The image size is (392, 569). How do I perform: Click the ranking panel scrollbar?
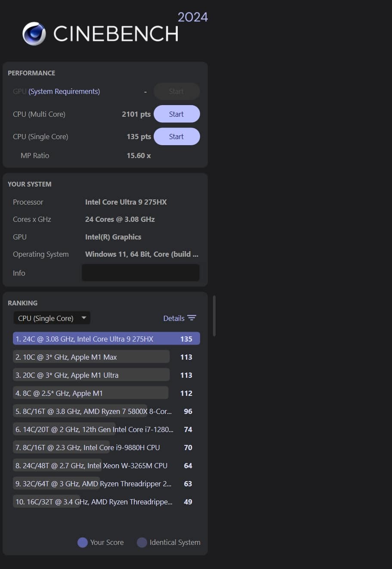coord(214,316)
